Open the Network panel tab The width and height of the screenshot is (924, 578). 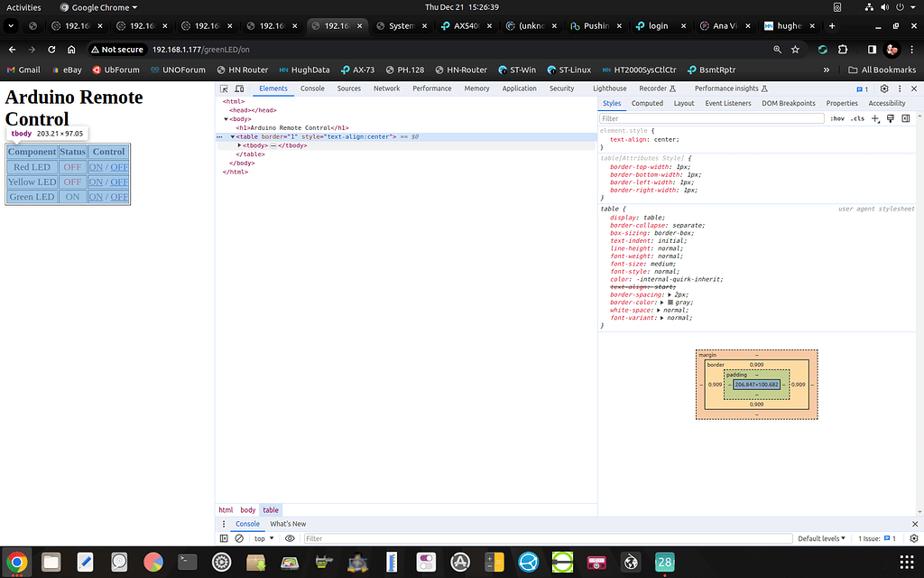386,89
